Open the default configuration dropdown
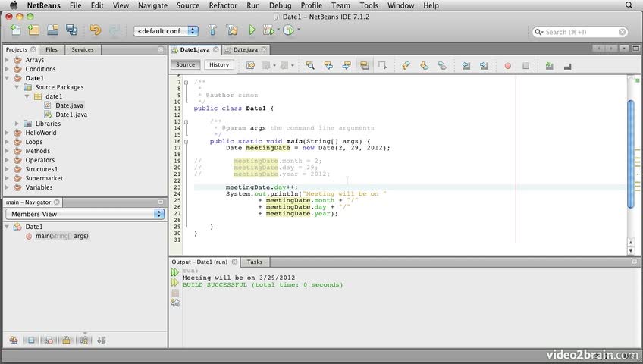The image size is (643, 364). pos(165,31)
